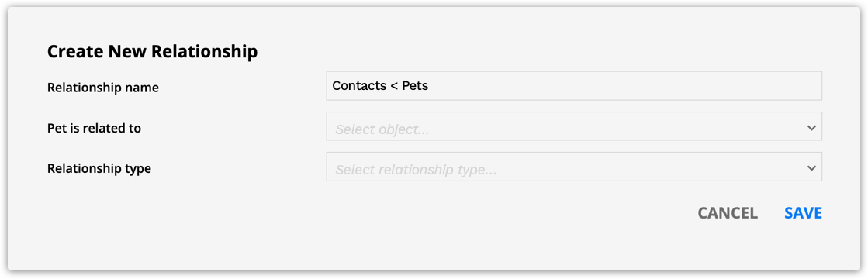Image resolution: width=868 pixels, height=279 pixels.
Task: Click empty area right of 'Contacts < Pets' text
Action: pos(620,86)
